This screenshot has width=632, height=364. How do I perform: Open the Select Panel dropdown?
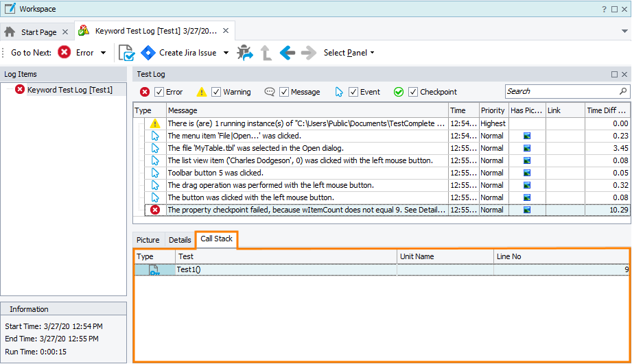click(349, 53)
